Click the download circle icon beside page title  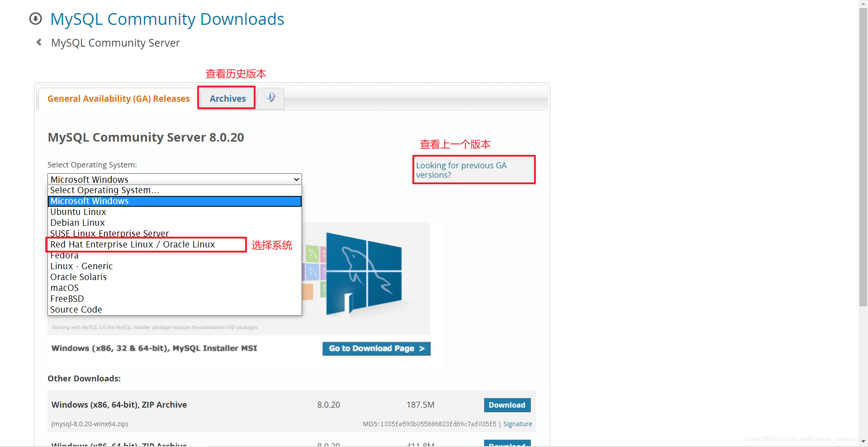35,19
